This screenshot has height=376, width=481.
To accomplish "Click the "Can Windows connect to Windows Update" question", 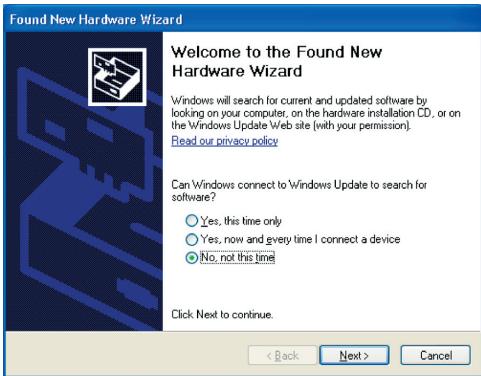I will click(x=299, y=191).
